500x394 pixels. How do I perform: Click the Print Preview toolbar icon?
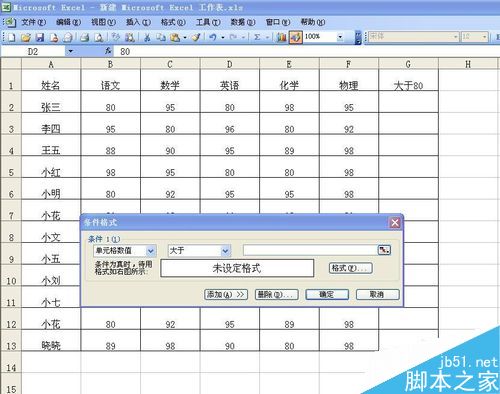(x=99, y=37)
